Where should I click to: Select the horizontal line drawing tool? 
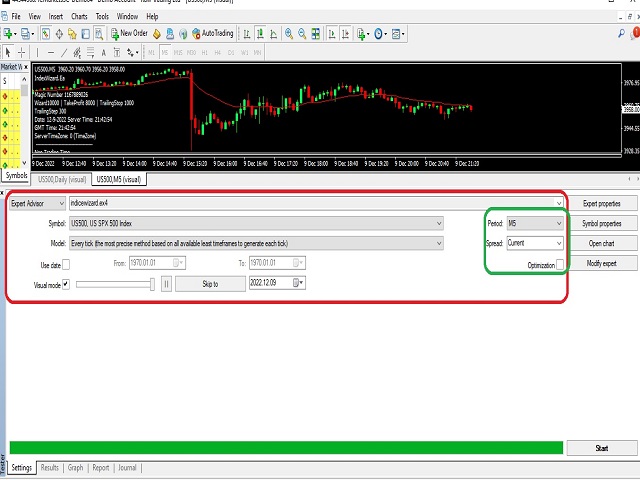point(51,52)
